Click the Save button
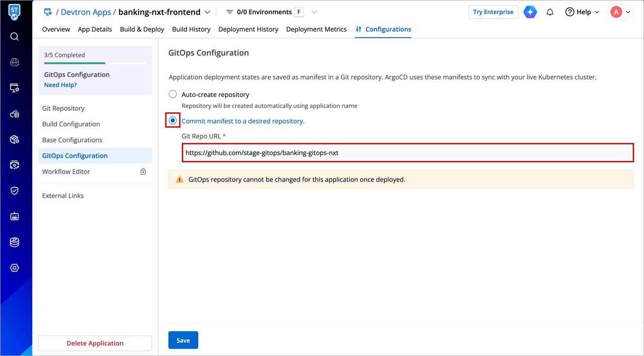 tap(183, 340)
